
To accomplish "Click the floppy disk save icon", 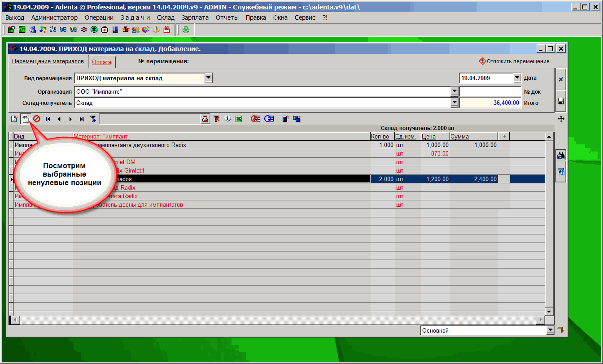I will [x=560, y=101].
